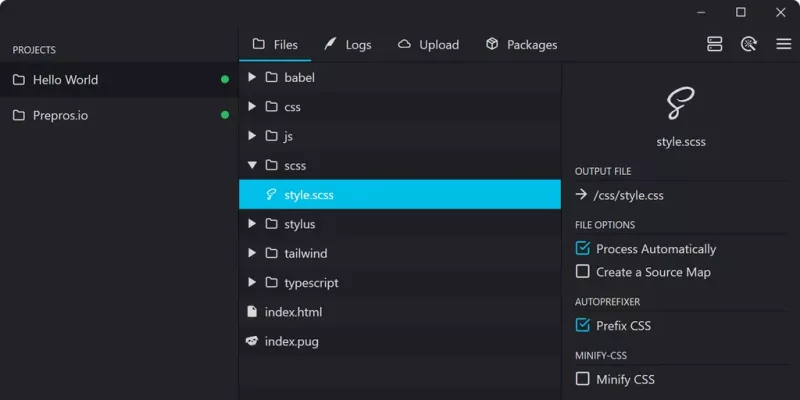Enable the Create a Source Map checkbox

tap(583, 272)
